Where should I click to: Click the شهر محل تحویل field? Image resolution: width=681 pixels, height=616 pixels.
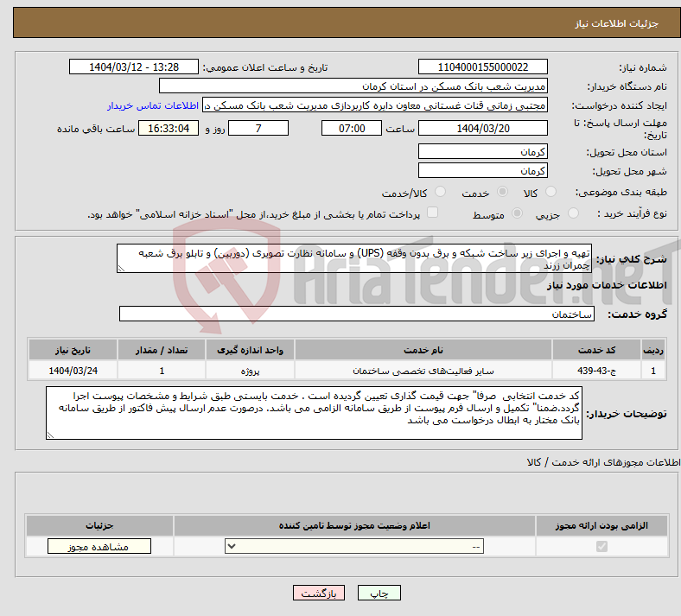[x=482, y=170]
